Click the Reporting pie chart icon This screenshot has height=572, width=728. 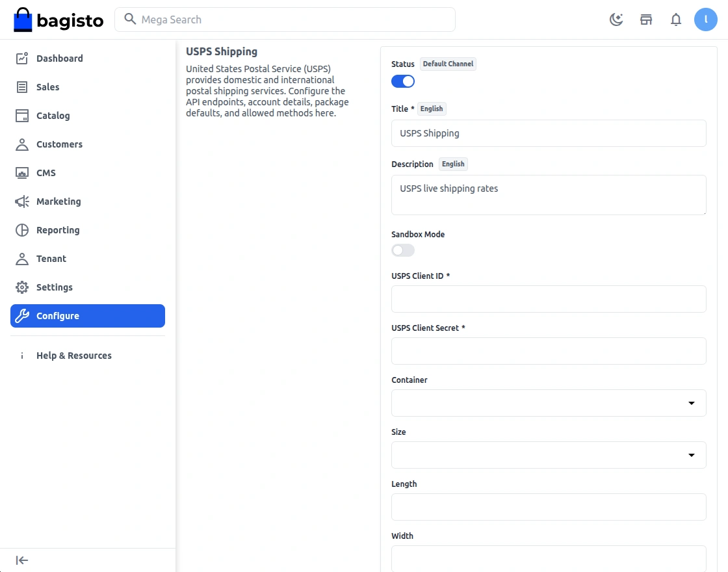(x=22, y=230)
